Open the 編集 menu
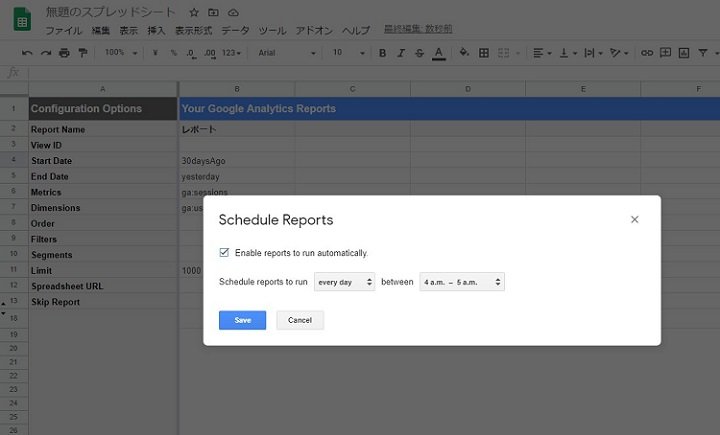Screen dimensions: 720x435 pos(101,30)
